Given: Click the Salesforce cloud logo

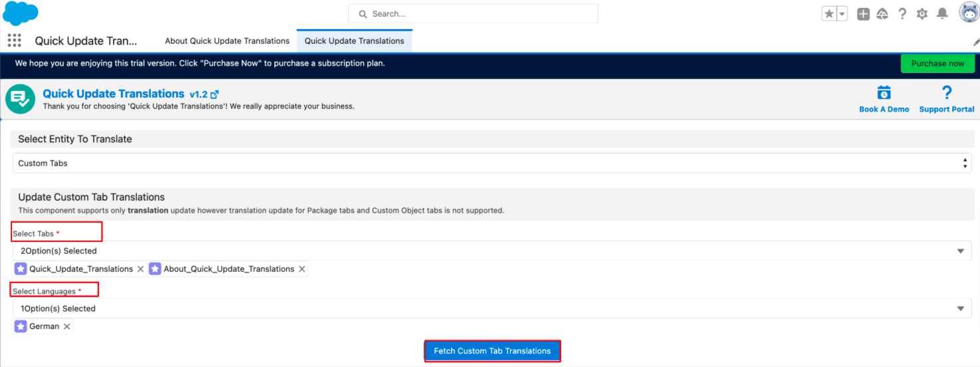Looking at the screenshot, I should point(21,13).
